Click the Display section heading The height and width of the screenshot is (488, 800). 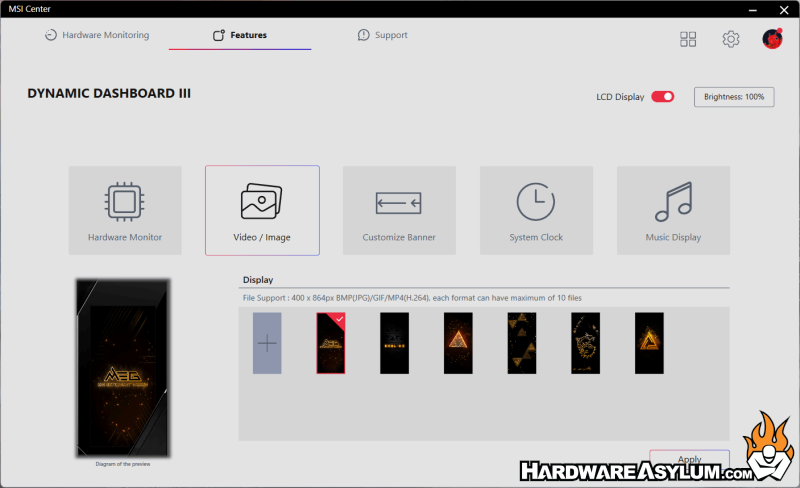tap(258, 280)
